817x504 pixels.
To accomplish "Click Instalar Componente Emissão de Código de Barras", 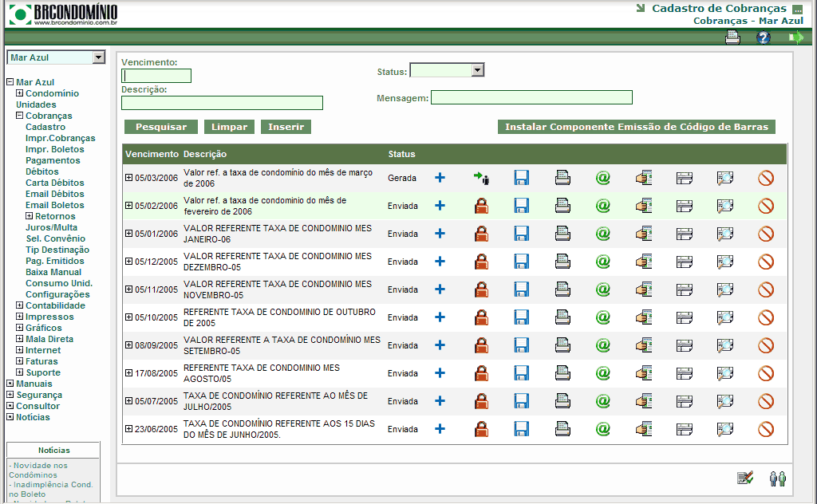I will pyautogui.click(x=636, y=127).
